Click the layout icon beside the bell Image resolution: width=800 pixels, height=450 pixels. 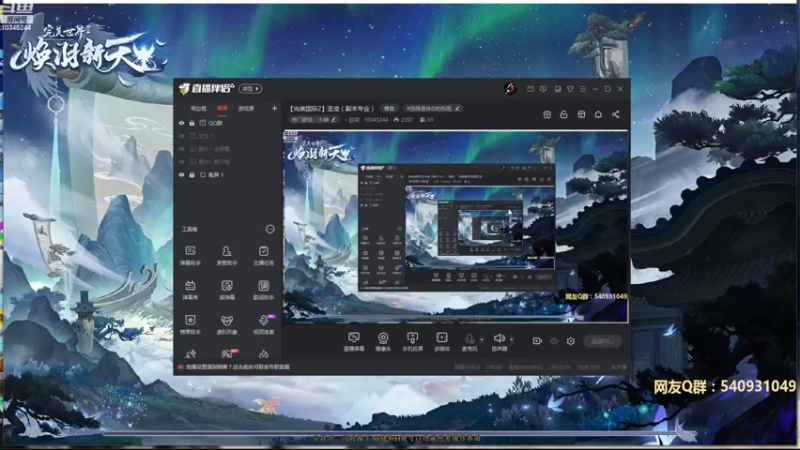click(x=581, y=114)
